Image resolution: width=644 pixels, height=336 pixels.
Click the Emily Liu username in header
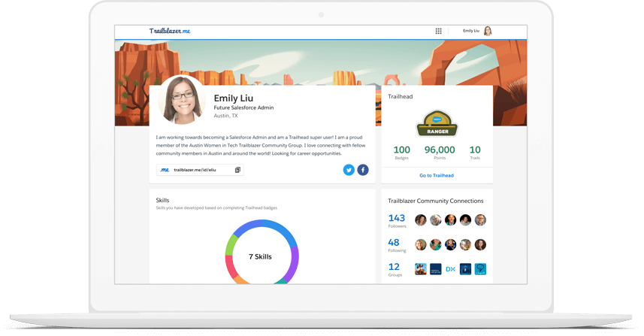point(470,31)
